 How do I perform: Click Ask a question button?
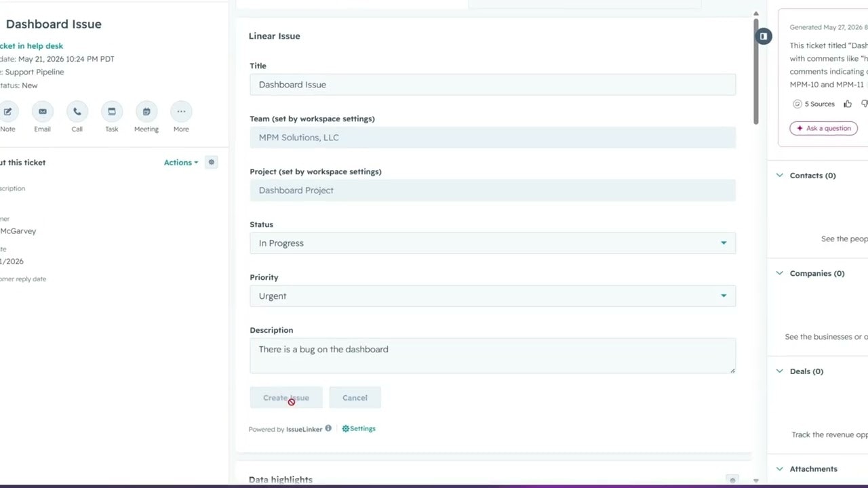coord(823,128)
